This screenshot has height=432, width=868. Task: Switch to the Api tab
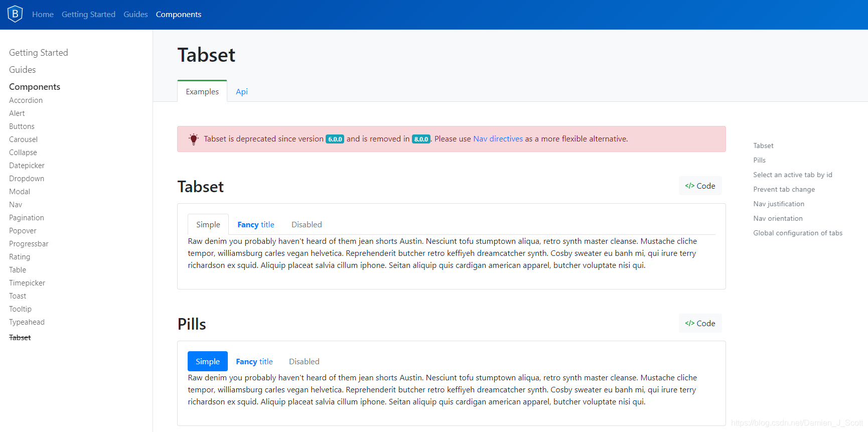pyautogui.click(x=242, y=91)
